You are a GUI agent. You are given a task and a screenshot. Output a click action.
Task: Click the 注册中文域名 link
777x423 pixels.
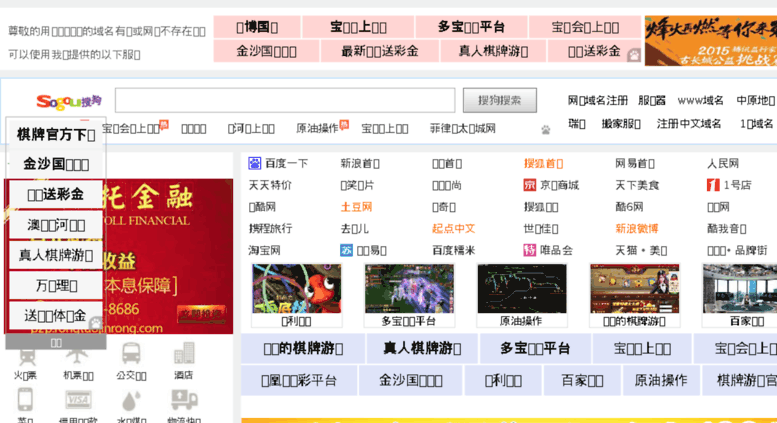click(689, 124)
